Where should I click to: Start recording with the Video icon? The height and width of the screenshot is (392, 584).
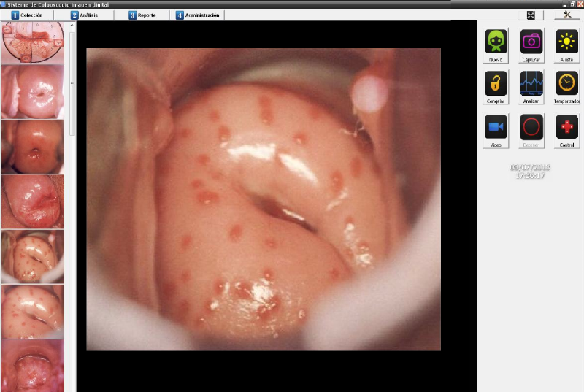click(496, 127)
